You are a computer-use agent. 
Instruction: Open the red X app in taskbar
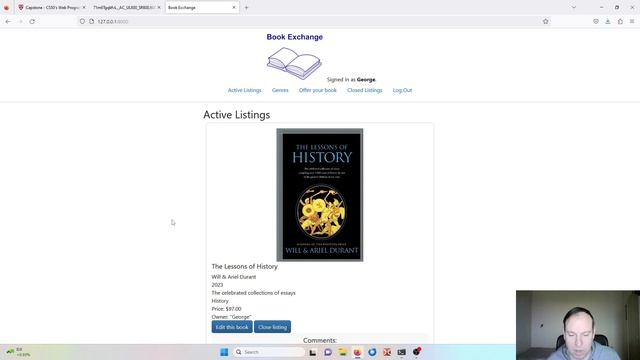387,352
